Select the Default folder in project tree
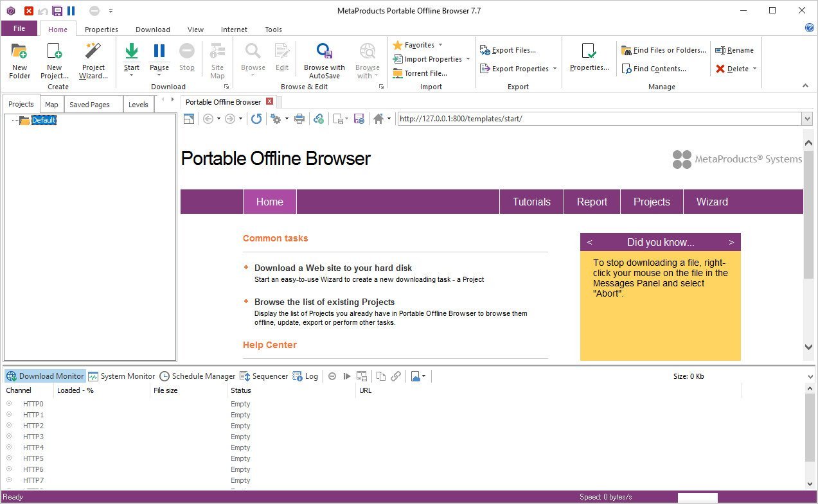 click(x=44, y=120)
